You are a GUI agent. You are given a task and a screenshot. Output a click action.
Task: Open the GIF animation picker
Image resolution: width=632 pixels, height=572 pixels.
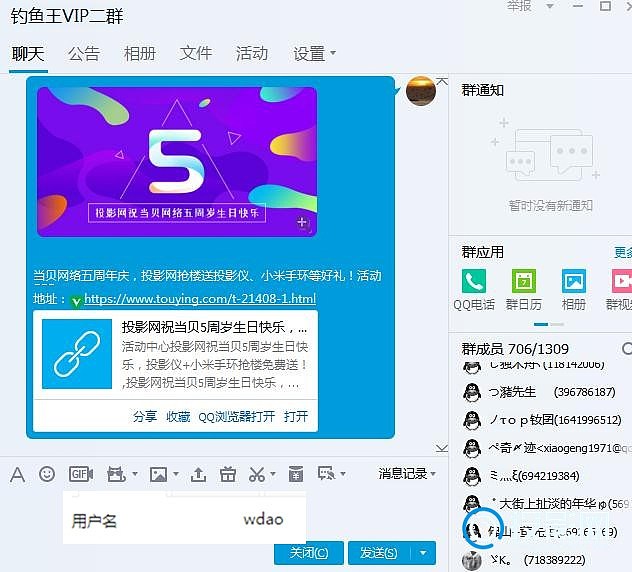click(81, 474)
